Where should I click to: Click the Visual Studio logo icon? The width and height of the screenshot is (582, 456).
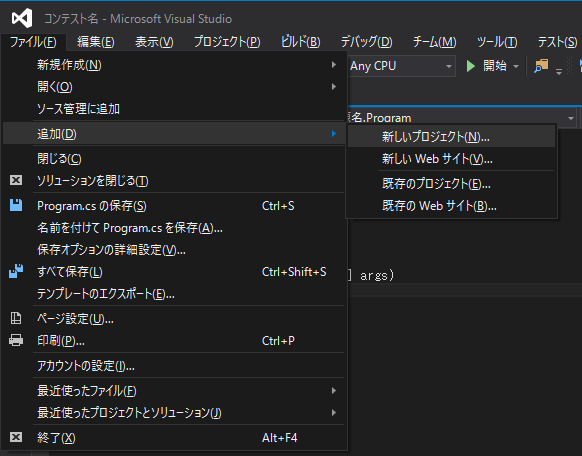pos(22,18)
